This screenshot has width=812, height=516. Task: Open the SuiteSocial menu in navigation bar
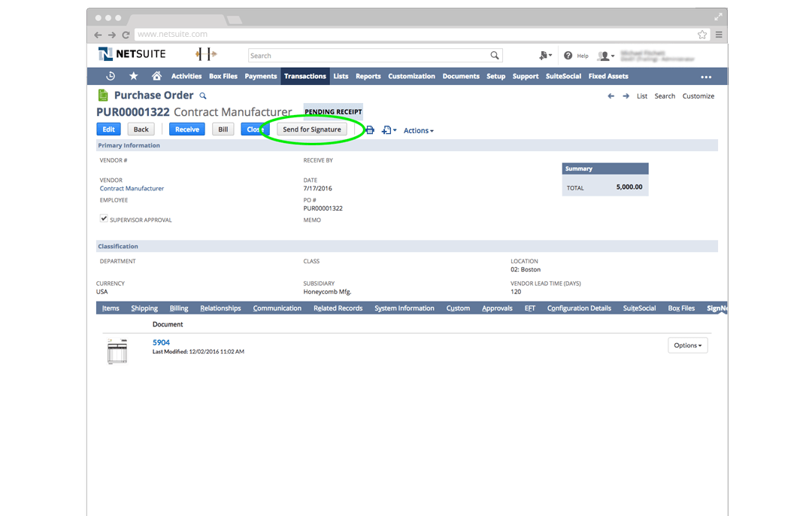point(563,76)
